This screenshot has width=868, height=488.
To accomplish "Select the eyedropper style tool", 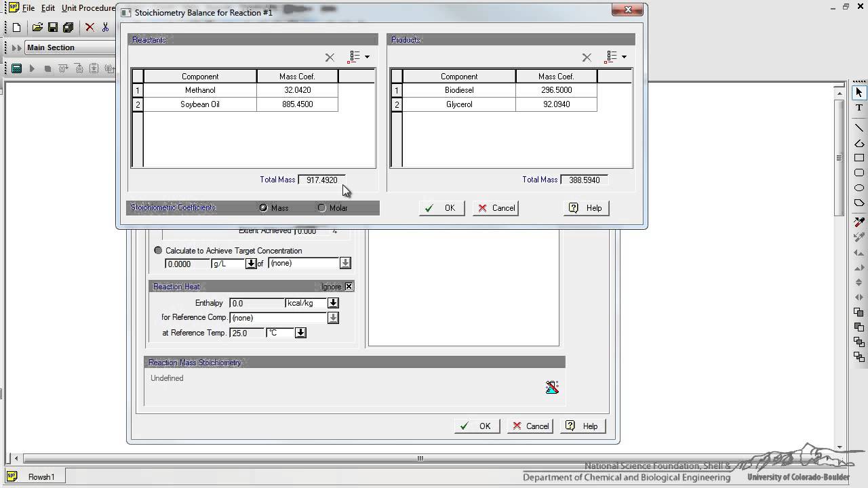I will 859,222.
